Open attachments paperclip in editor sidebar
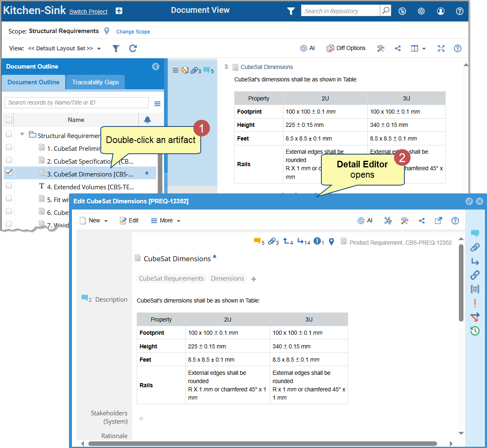 (x=475, y=247)
